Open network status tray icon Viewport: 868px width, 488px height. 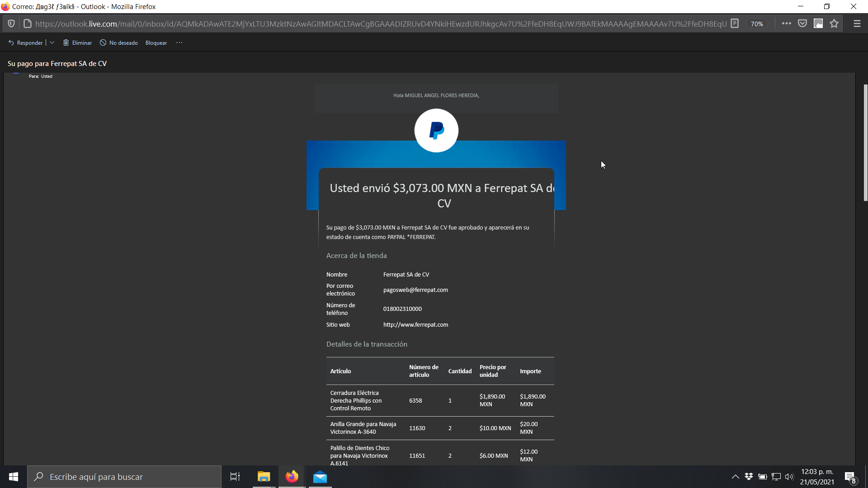pyautogui.click(x=776, y=477)
